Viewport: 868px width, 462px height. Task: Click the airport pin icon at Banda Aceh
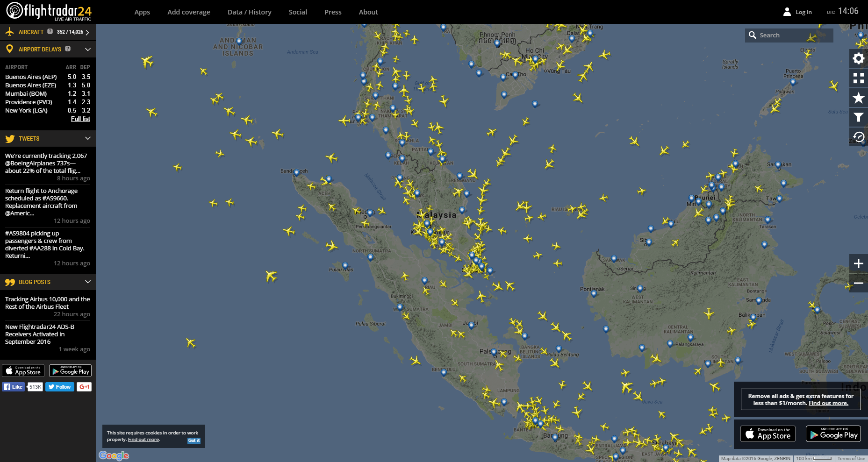(296, 173)
